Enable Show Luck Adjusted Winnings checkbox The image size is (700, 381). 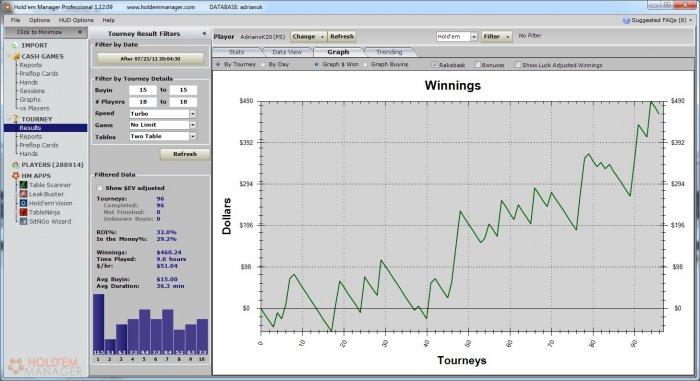pyautogui.click(x=517, y=65)
